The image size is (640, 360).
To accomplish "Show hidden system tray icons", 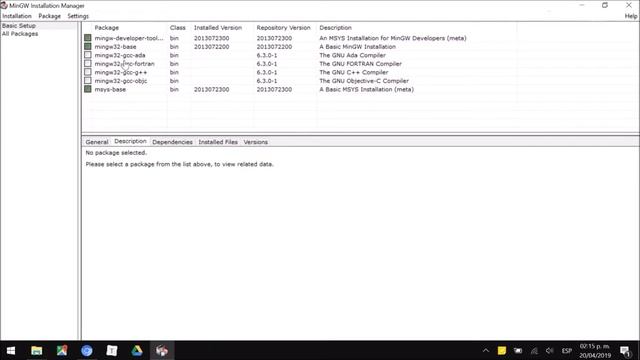I will [486, 351].
